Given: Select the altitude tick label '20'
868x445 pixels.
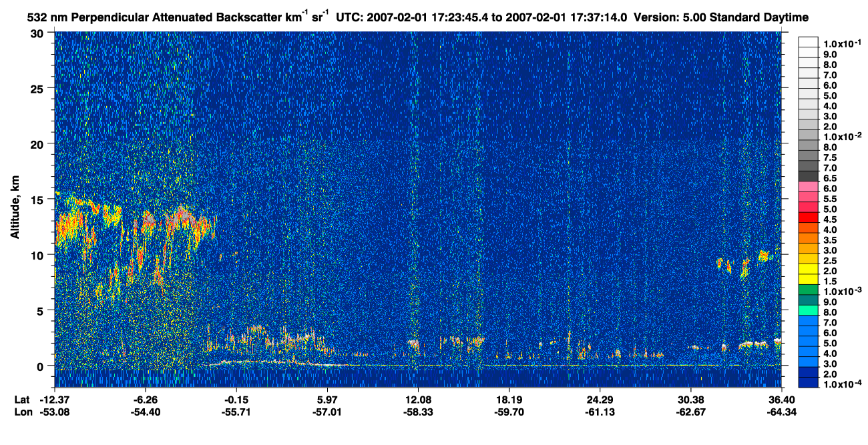Looking at the screenshot, I should [x=38, y=143].
